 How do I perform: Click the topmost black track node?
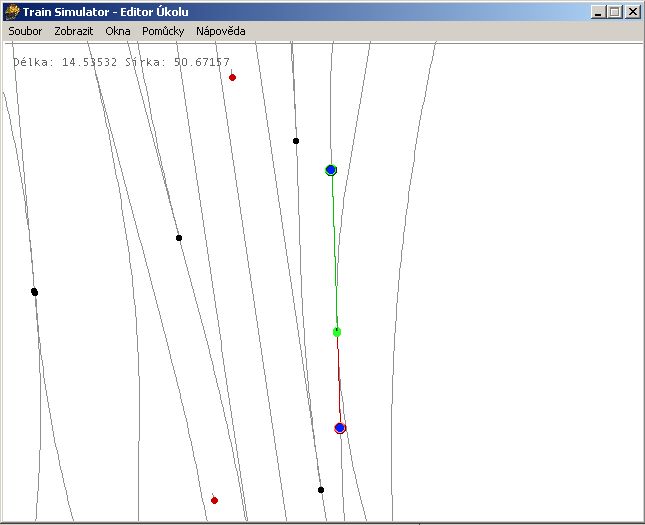tap(296, 141)
